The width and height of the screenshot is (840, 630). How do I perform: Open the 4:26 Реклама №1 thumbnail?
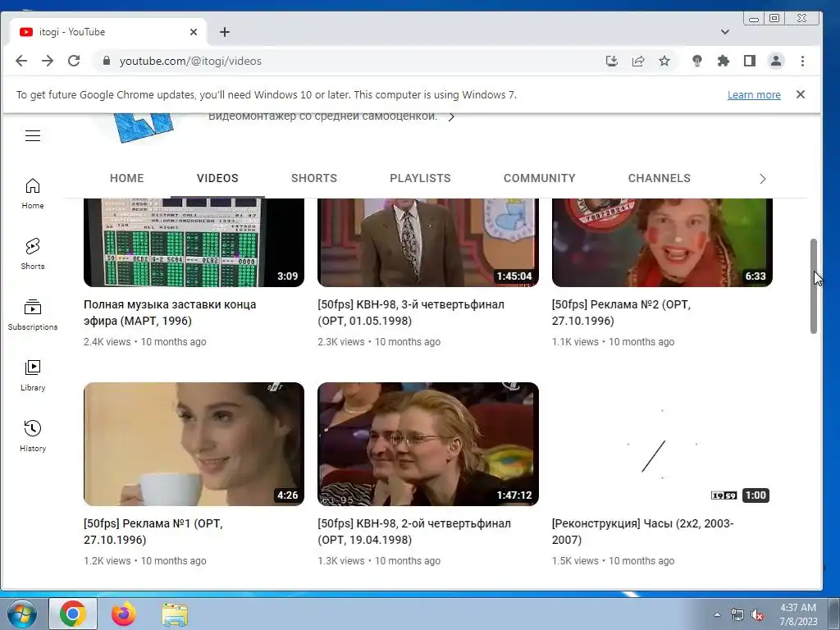coord(194,444)
